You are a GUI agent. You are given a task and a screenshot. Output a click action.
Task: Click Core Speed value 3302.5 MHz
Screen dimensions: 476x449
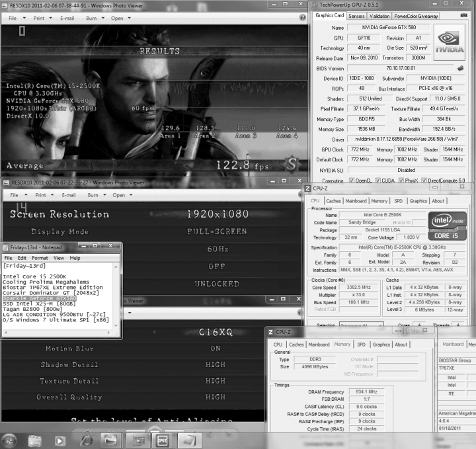[359, 287]
